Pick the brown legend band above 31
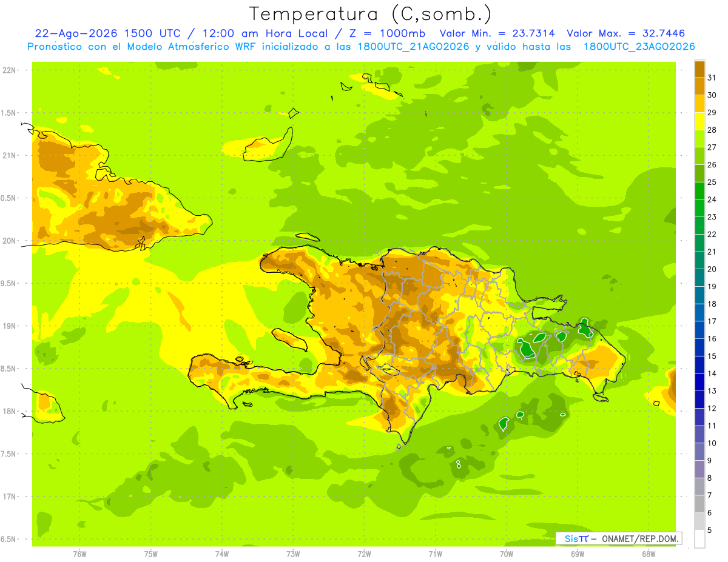 pyautogui.click(x=699, y=69)
